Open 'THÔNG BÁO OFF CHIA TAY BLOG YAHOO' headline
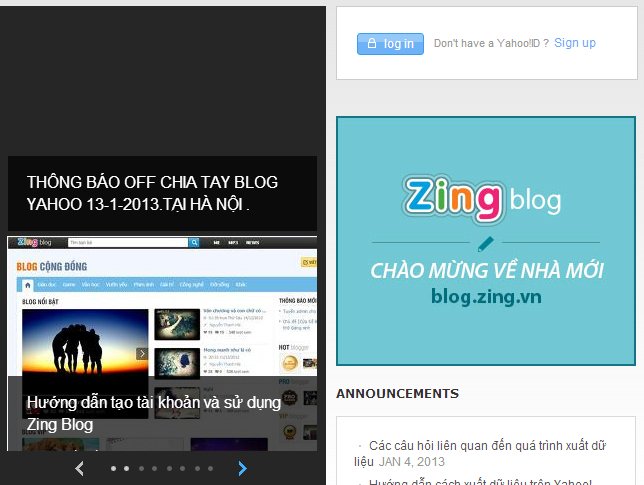Image resolution: width=644 pixels, height=485 pixels. [x=152, y=193]
